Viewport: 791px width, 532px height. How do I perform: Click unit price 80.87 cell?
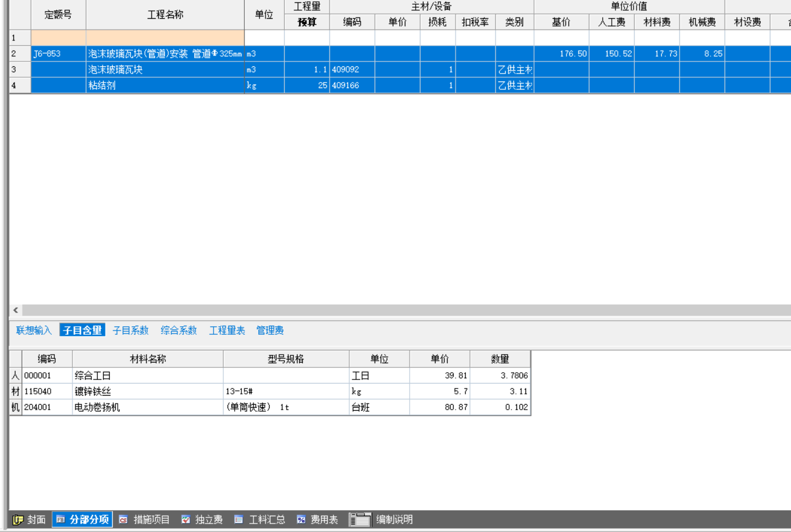(x=440, y=407)
